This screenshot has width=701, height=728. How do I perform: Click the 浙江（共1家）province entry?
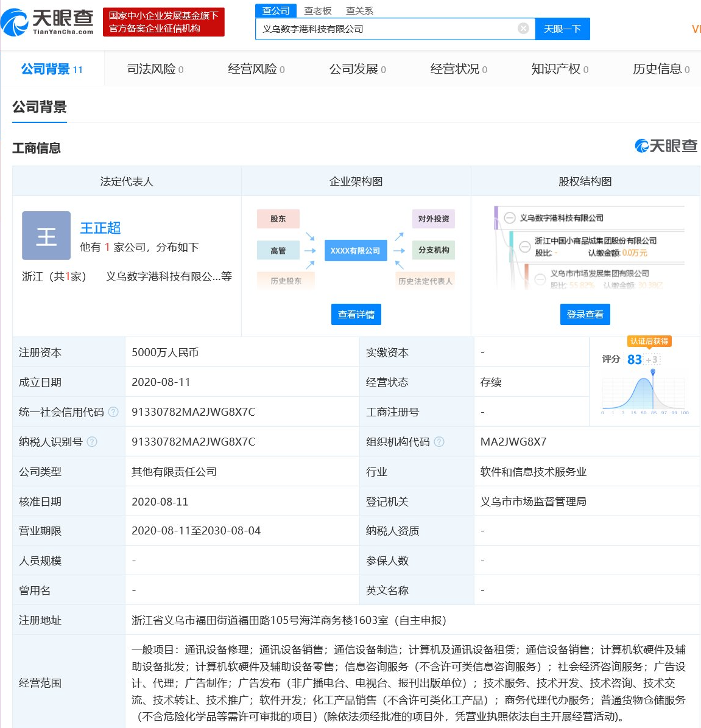coord(54,276)
